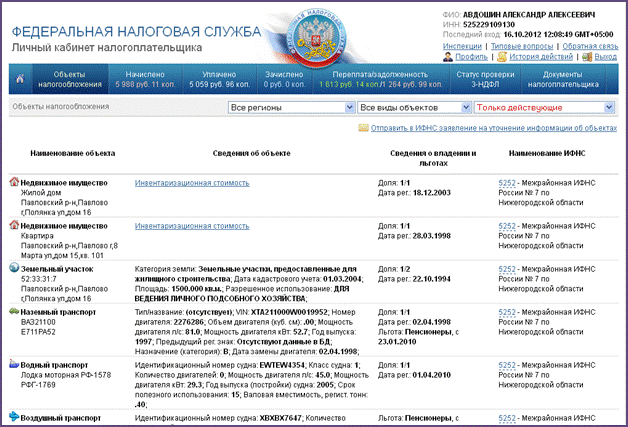Open Инвентаризационная стоимость link for Квартира

(x=192, y=226)
